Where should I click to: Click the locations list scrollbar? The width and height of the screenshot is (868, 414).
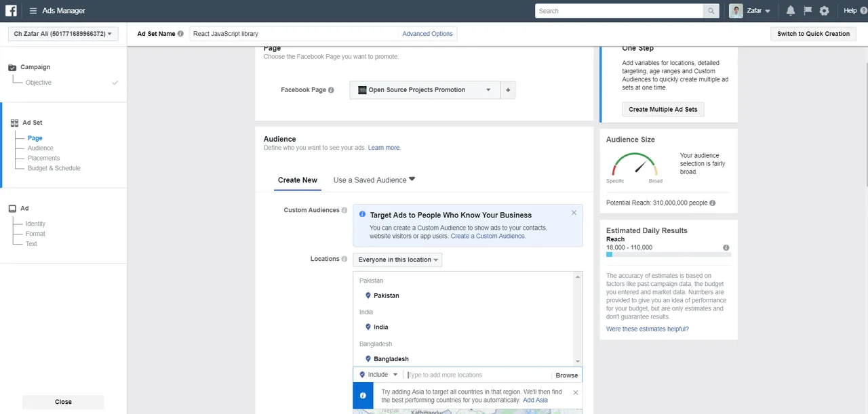pos(578,318)
